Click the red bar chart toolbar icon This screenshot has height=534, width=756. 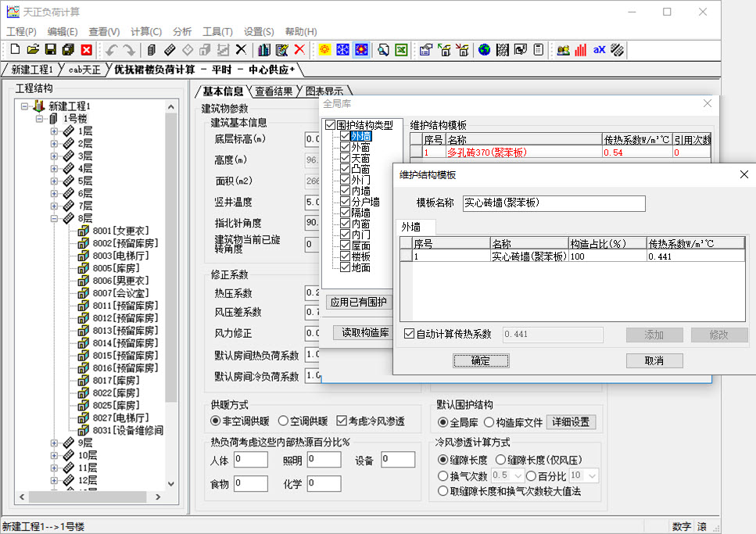[x=581, y=50]
